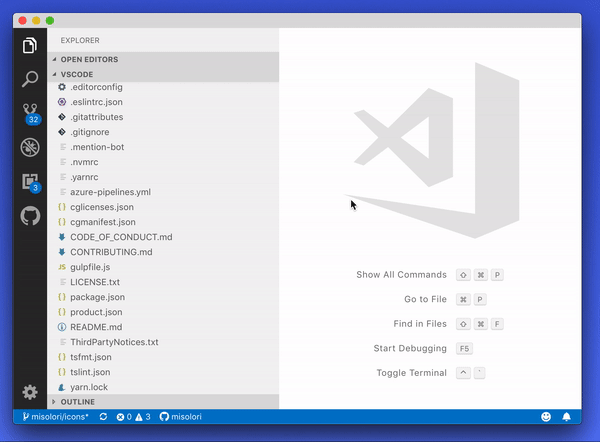Minimize the window with yellow button
Screen dimensions: 600x442
tap(36, 21)
